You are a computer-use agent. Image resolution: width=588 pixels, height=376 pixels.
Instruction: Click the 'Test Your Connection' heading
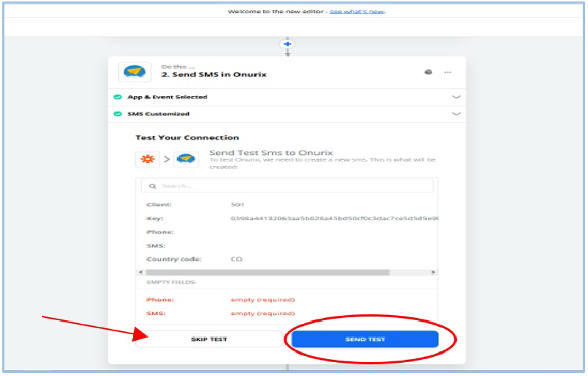coord(187,138)
